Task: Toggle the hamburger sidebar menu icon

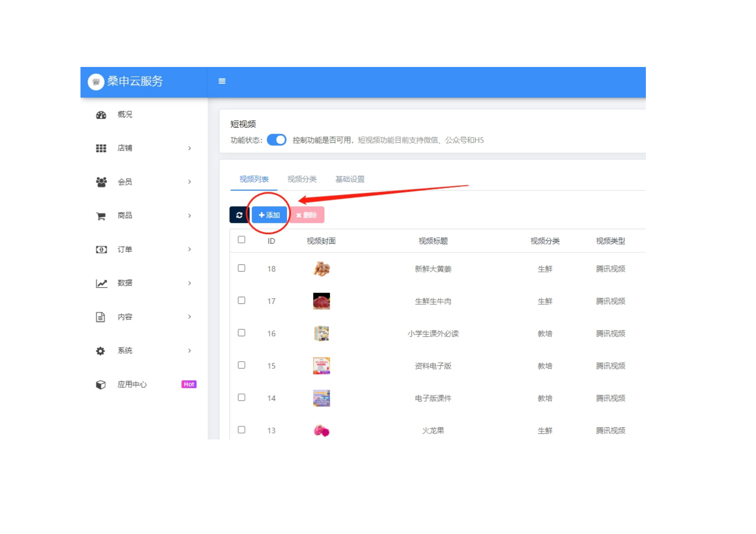Action: pos(222,81)
